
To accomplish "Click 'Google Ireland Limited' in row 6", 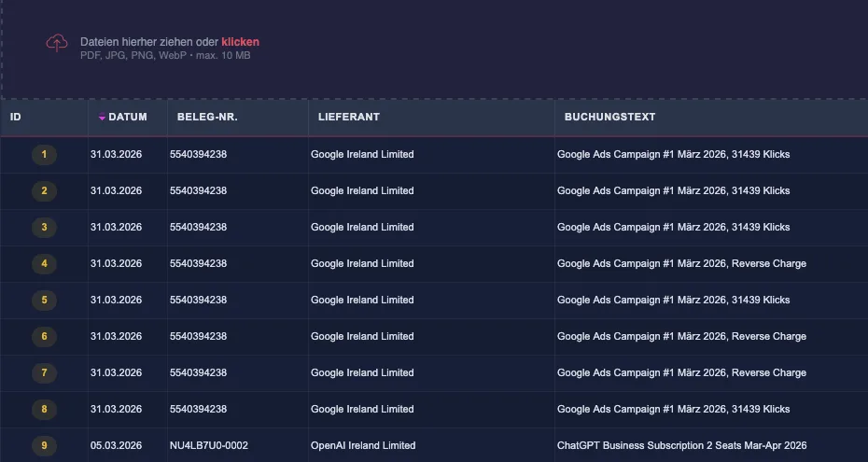I will coord(362,336).
